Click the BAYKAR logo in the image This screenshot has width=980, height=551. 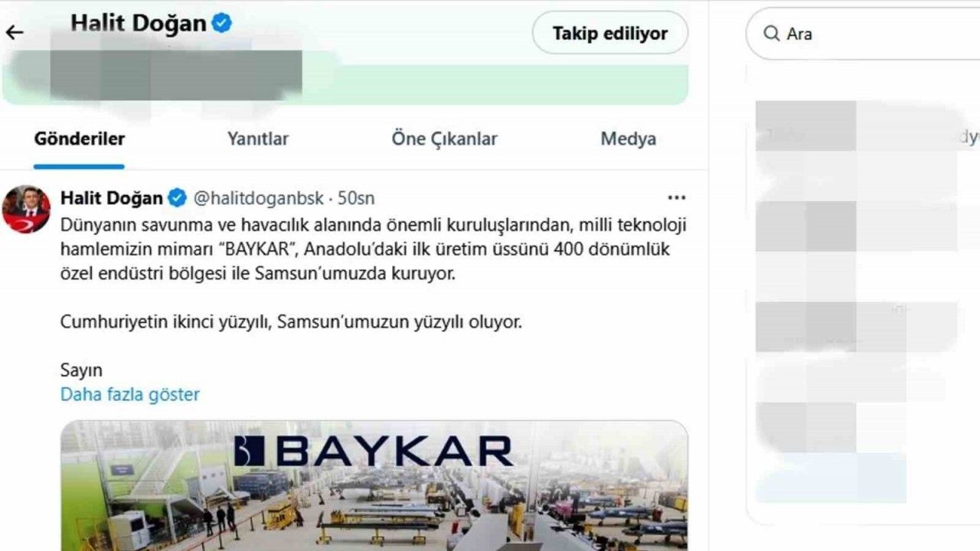[x=373, y=452]
